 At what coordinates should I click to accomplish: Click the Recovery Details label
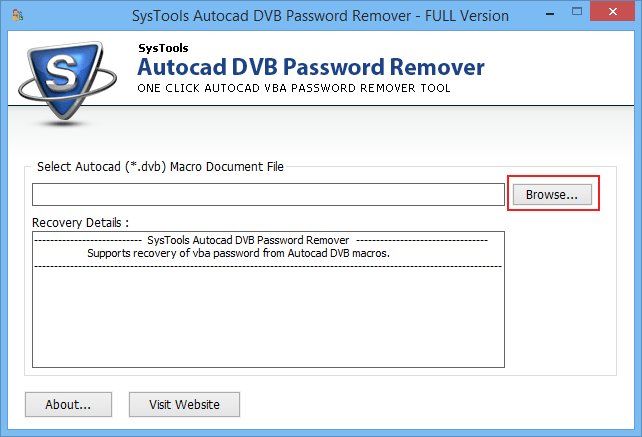[x=80, y=222]
